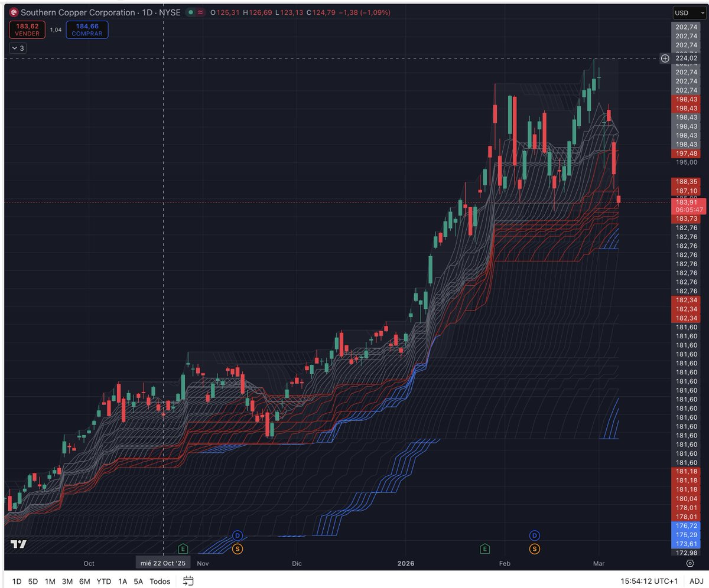Click the current price label 183,91
The width and height of the screenshot is (709, 588).
tap(687, 202)
